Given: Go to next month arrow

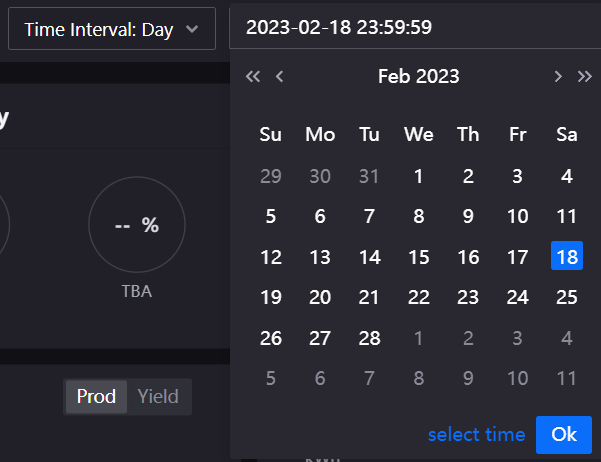Looking at the screenshot, I should 558,76.
